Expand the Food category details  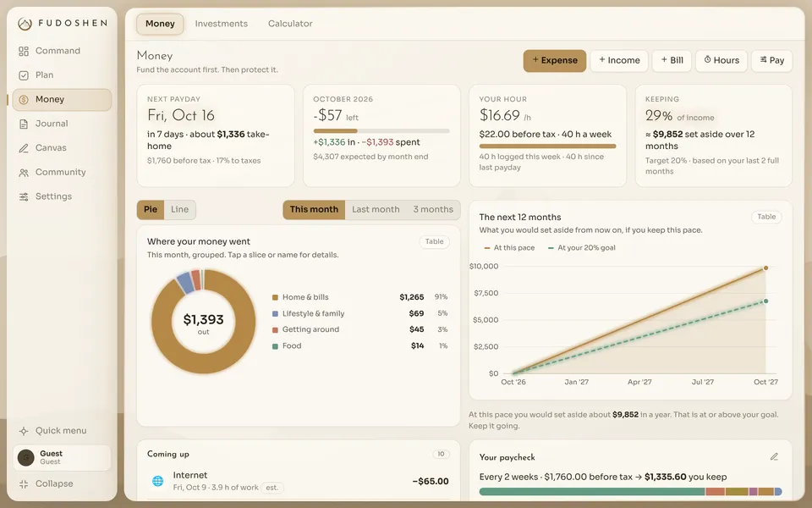tap(359, 345)
